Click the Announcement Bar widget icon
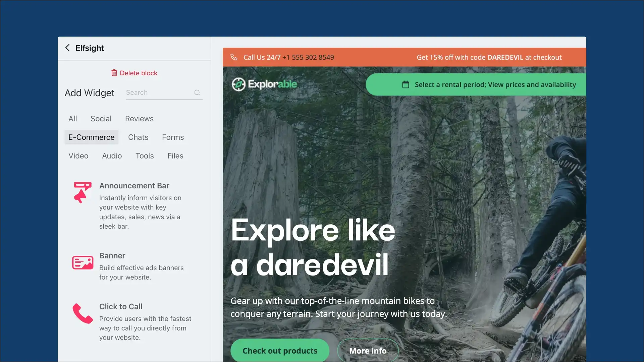644x362 pixels. pos(82,192)
